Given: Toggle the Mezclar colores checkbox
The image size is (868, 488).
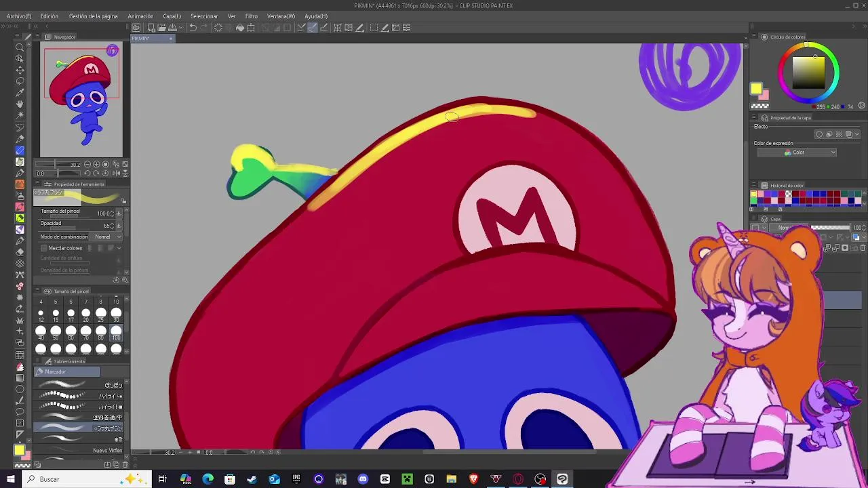Looking at the screenshot, I should (x=44, y=248).
